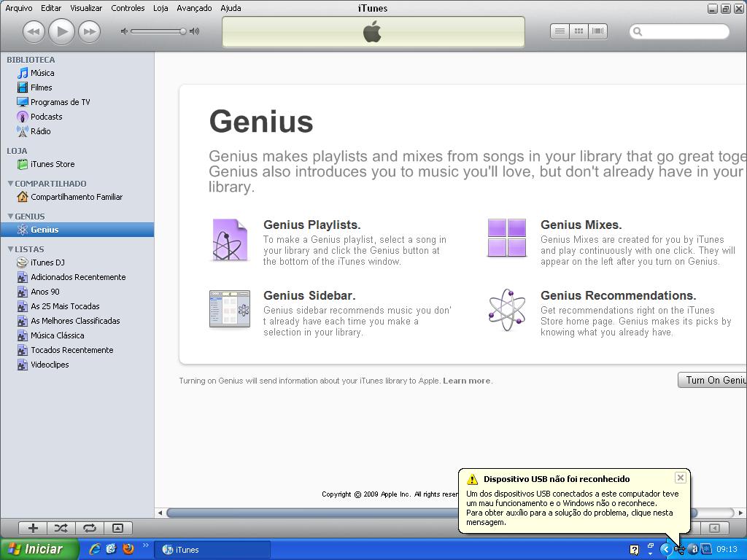
Task: Launch Firefox from quick launch
Action: (128, 549)
